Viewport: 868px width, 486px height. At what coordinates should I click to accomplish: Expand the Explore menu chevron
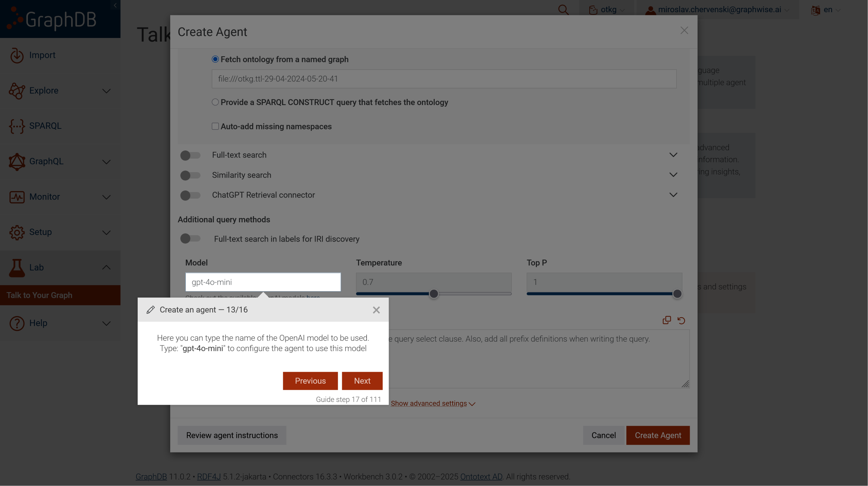click(106, 91)
